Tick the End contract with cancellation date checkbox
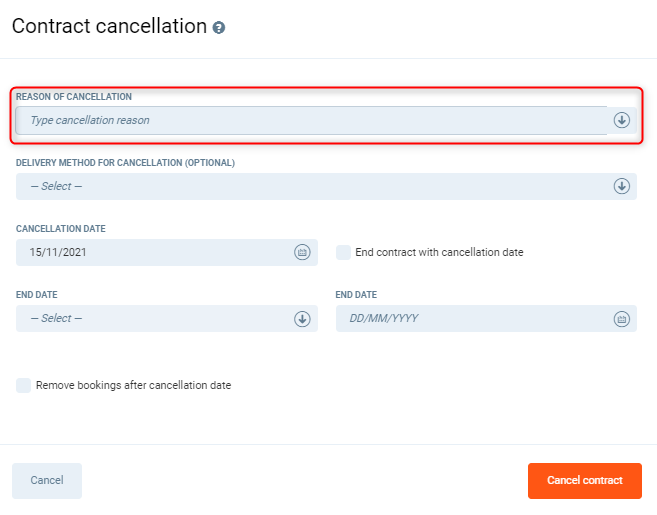Image resolution: width=657 pixels, height=515 pixels. [x=344, y=252]
